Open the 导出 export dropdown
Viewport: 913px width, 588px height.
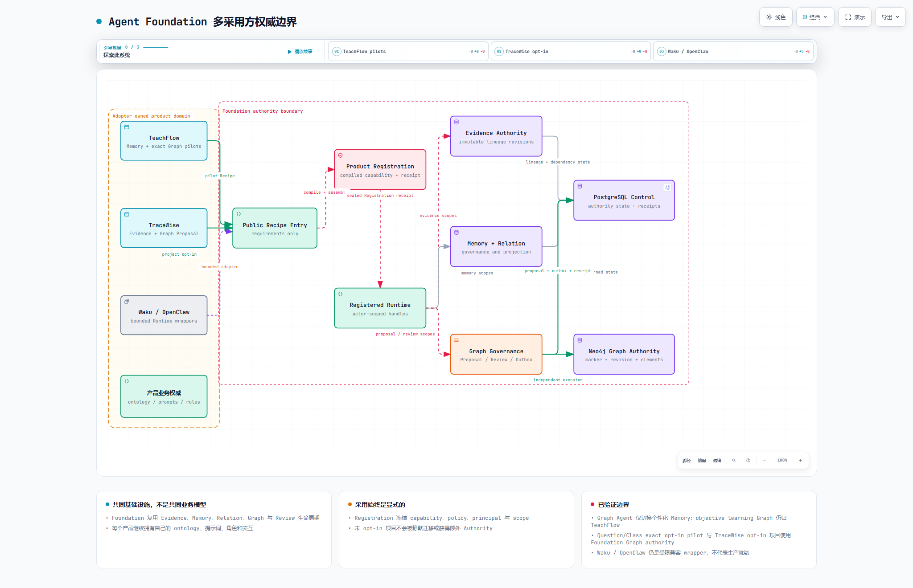[890, 17]
